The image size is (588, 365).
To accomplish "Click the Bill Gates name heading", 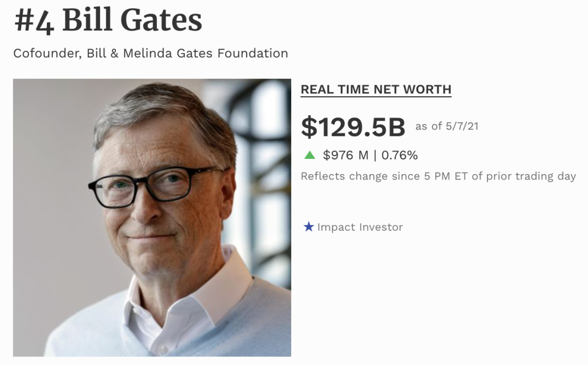I will coord(132,20).
